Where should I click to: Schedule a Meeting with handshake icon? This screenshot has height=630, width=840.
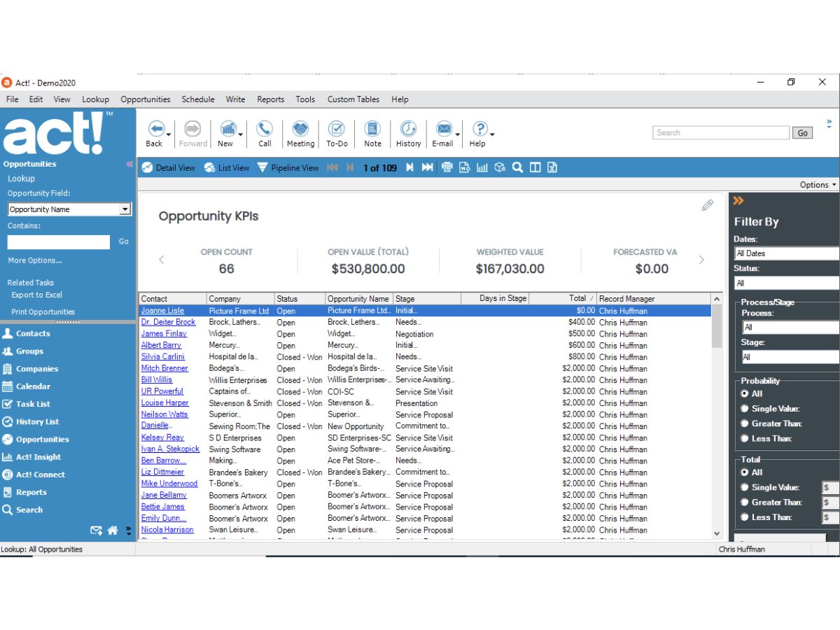click(x=300, y=129)
